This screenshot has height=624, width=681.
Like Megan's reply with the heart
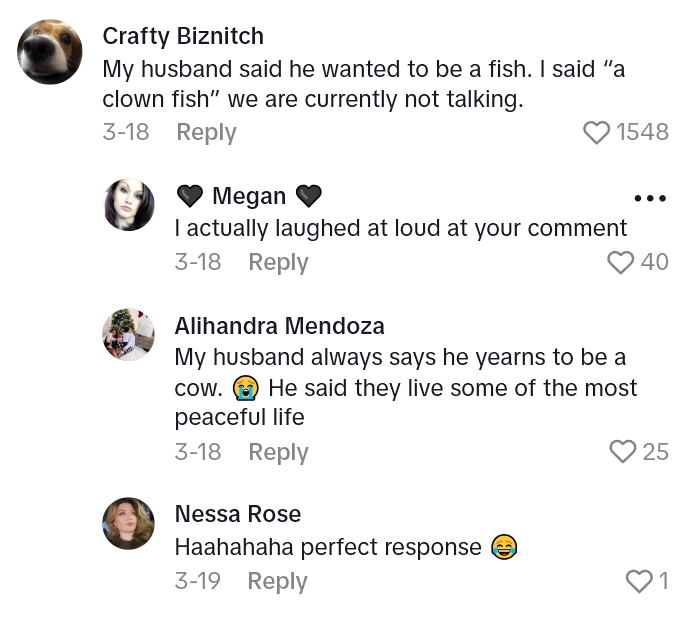point(621,262)
